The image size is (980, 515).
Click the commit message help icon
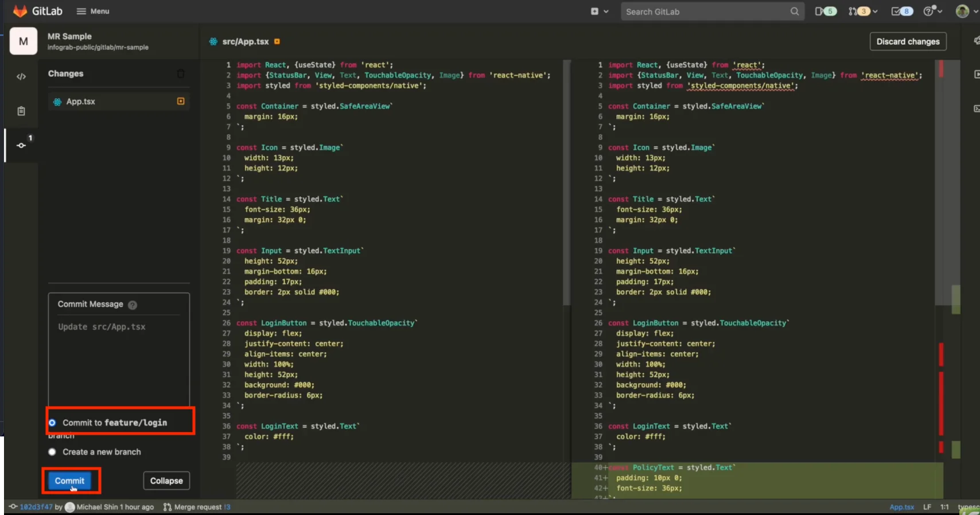pos(133,305)
